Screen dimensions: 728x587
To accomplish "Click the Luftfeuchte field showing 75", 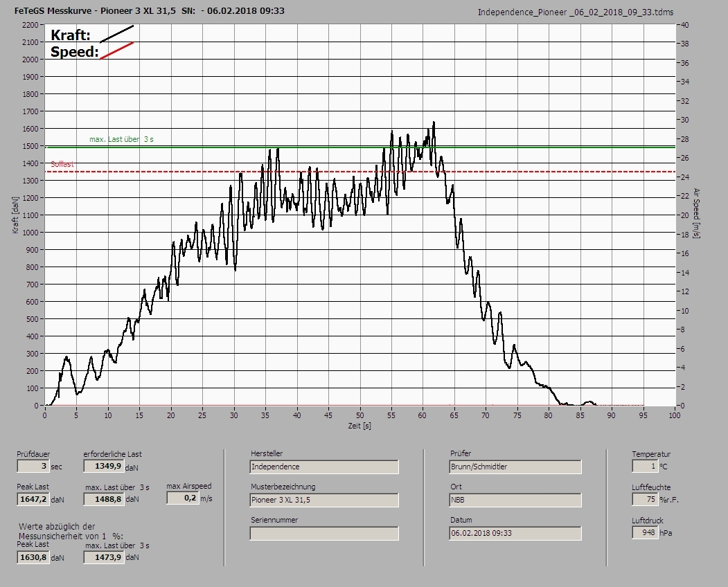I will (645, 499).
